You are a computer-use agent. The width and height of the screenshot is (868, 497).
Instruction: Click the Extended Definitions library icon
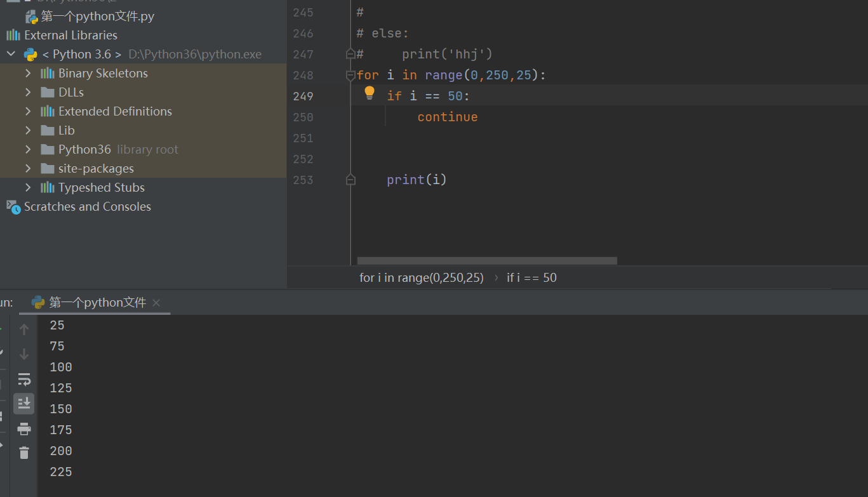(48, 111)
